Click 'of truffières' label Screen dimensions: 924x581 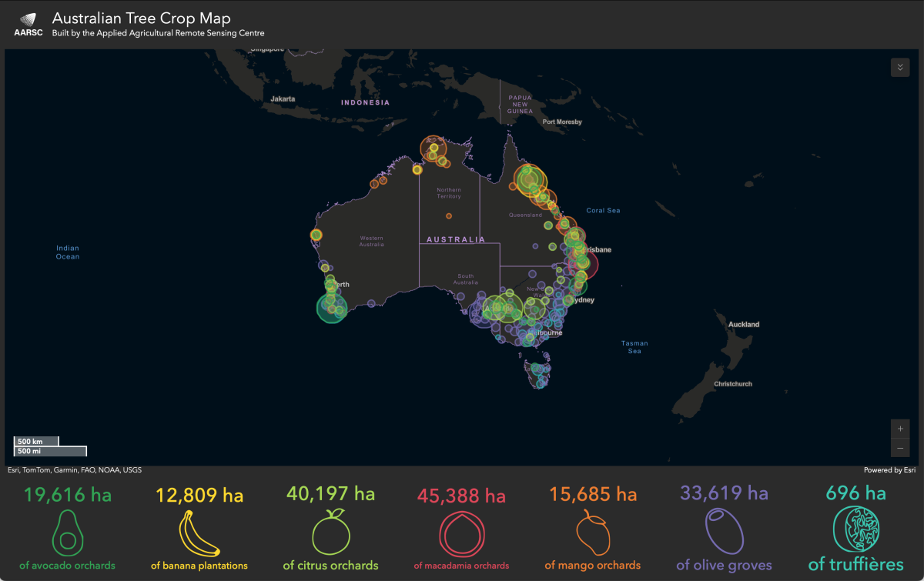[x=856, y=565]
